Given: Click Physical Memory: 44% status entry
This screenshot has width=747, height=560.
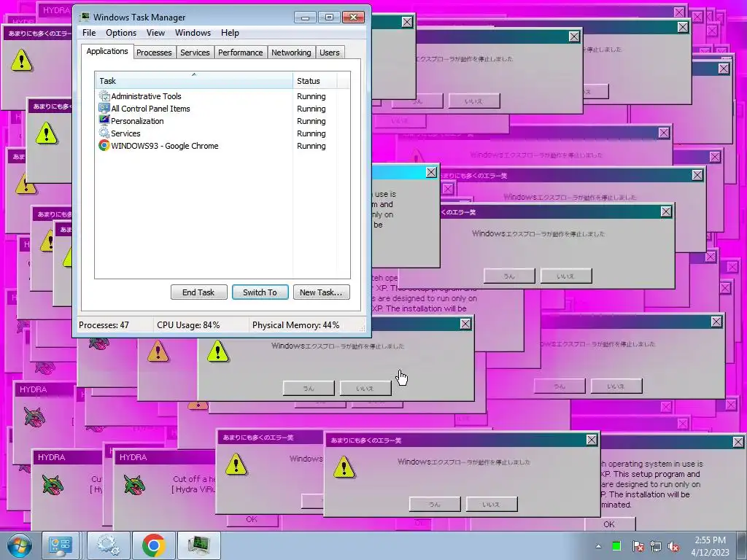Looking at the screenshot, I should pos(296,325).
